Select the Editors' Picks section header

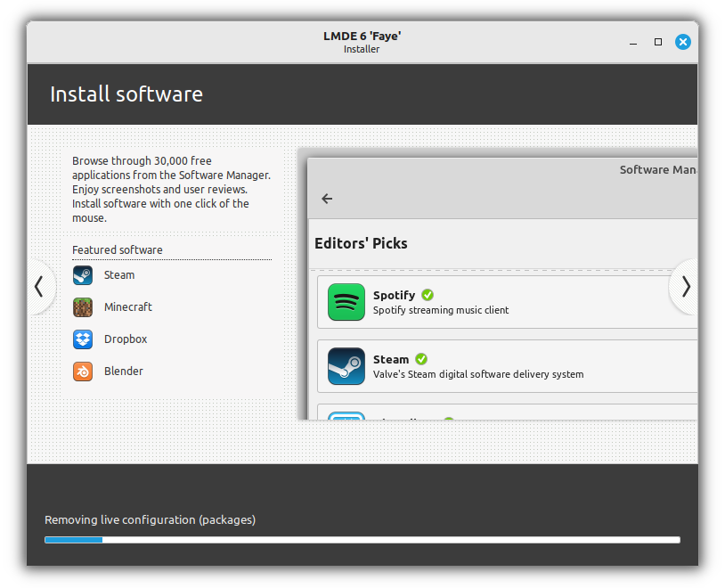tap(359, 243)
